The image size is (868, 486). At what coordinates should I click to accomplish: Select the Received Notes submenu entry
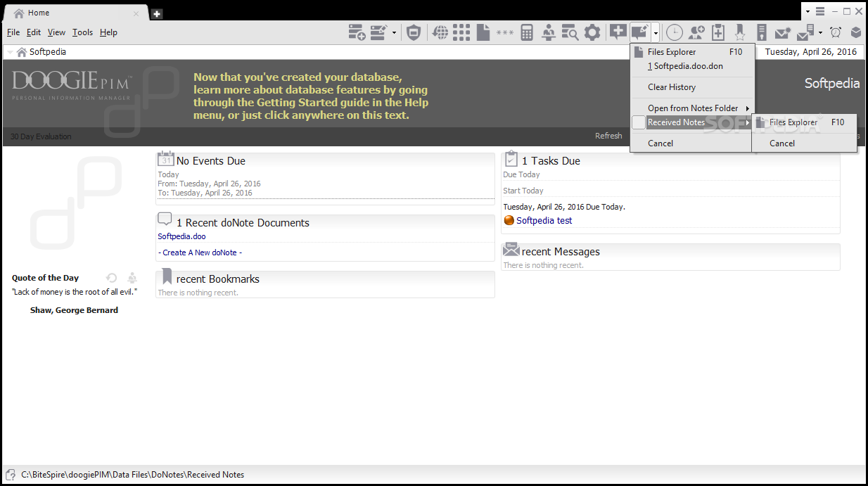tap(692, 122)
